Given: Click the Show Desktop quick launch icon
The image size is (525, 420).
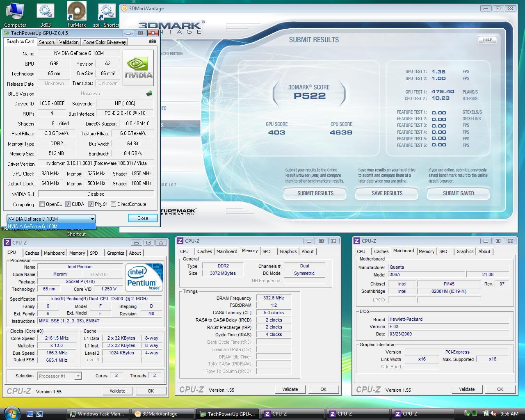Looking at the screenshot, I should 30,414.
